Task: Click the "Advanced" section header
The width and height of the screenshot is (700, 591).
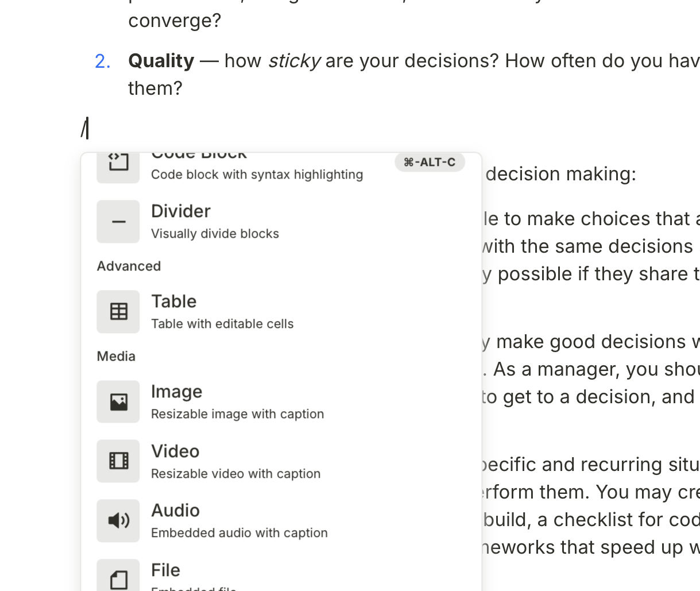Action: pos(129,266)
